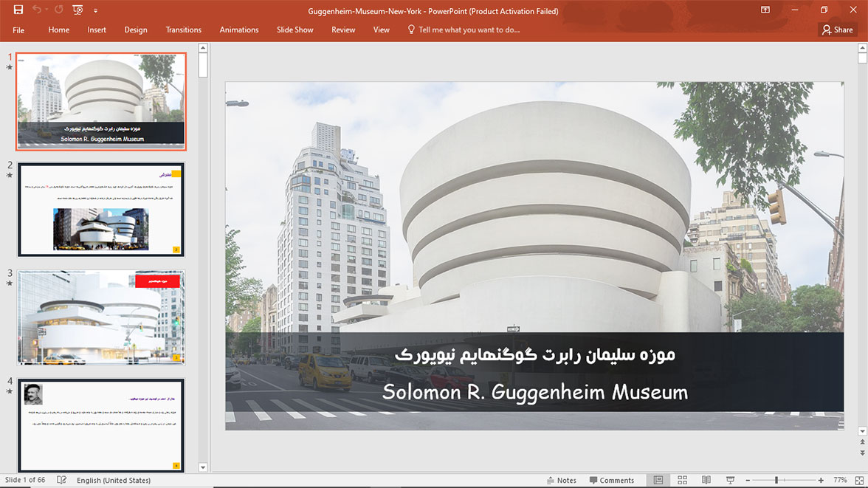This screenshot has height=488, width=868.
Task: Open the File menu
Action: (x=18, y=30)
